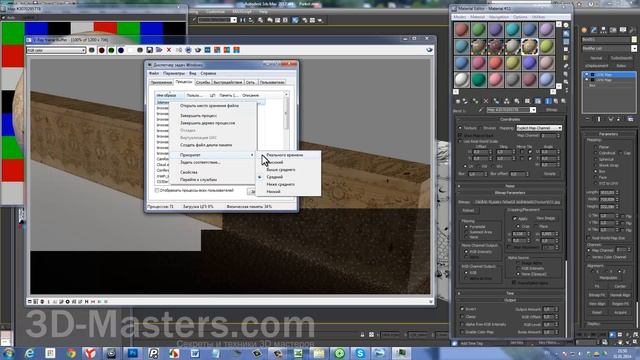
Task: Open Internet Explorer from taskbar
Action: (x=29, y=353)
